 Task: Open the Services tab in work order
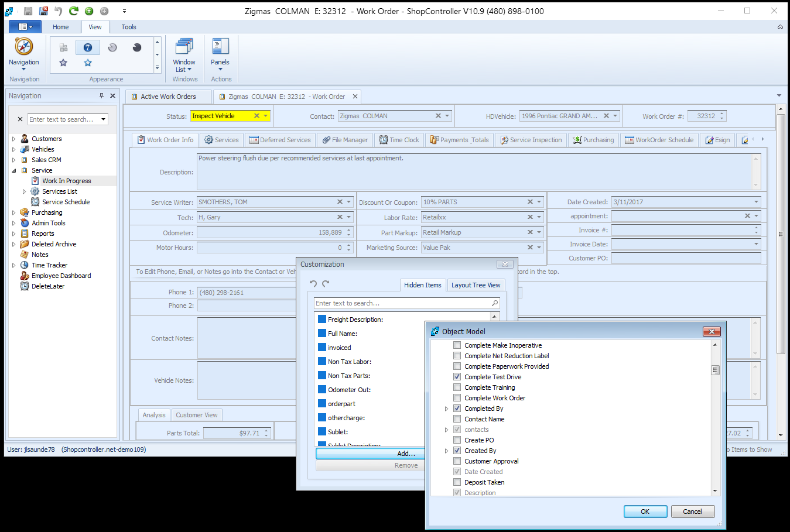point(221,140)
